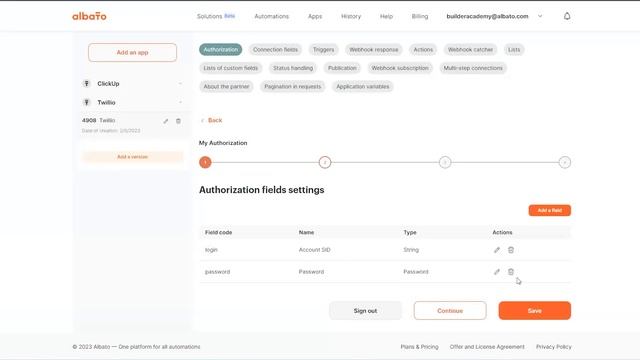Click the ClickUp app icon in sidebar
The image size is (640, 360).
click(87, 84)
